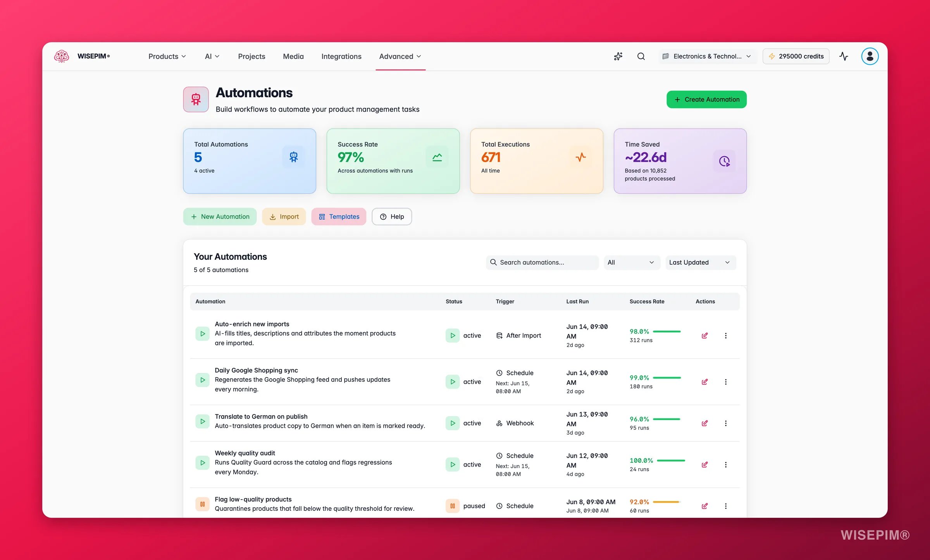Image resolution: width=930 pixels, height=560 pixels.
Task: Open the user profile avatar
Action: pyautogui.click(x=870, y=56)
